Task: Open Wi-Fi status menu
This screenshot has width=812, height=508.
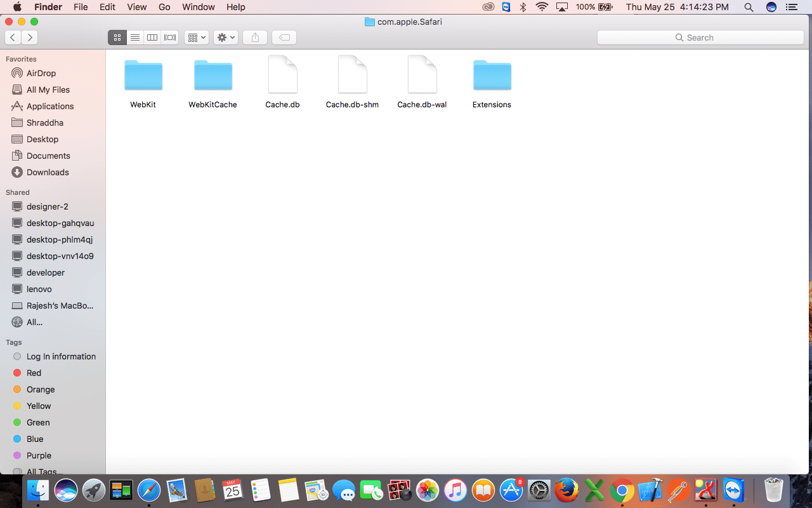Action: tap(542, 7)
